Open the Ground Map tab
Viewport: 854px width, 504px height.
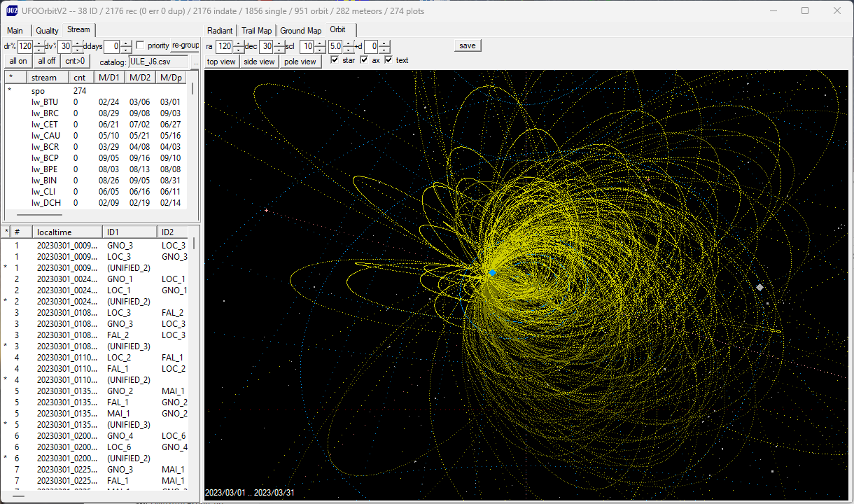301,31
